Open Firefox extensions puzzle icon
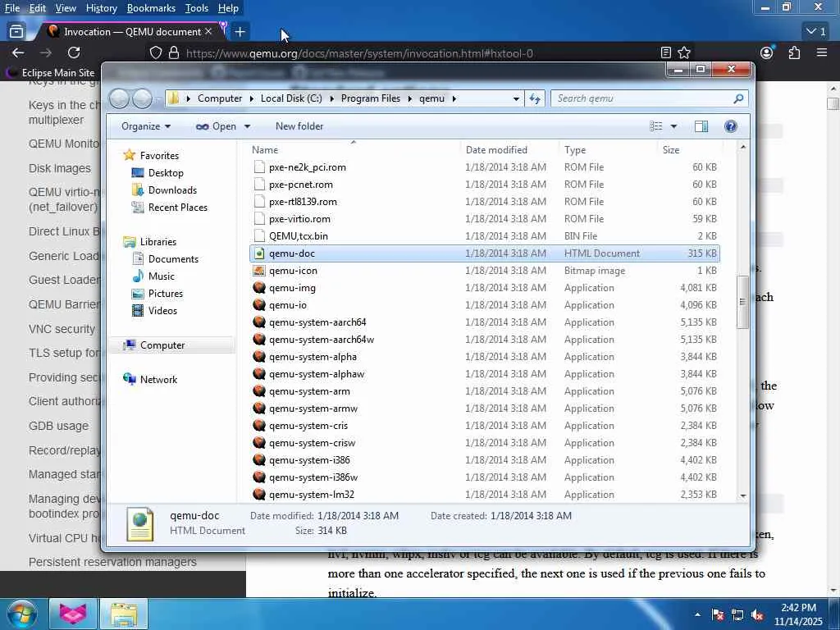Image resolution: width=840 pixels, height=630 pixels. click(794, 52)
